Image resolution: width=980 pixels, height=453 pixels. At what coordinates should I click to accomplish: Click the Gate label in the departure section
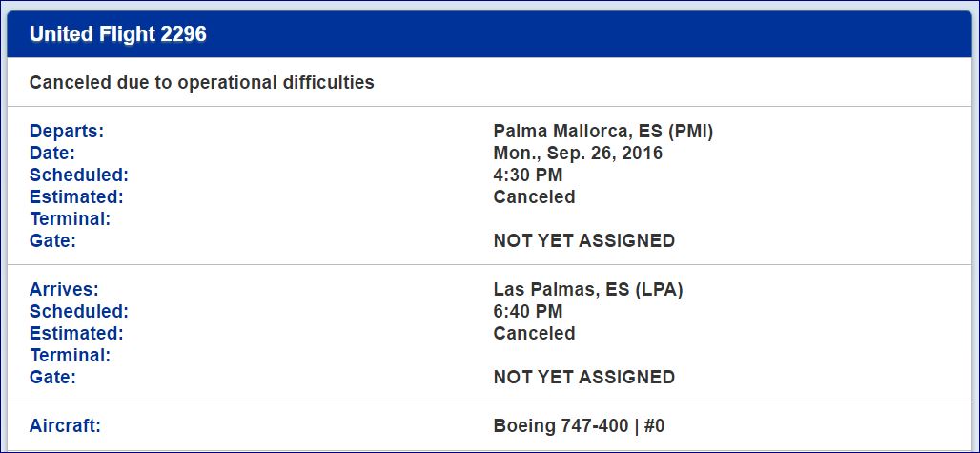[x=52, y=241]
